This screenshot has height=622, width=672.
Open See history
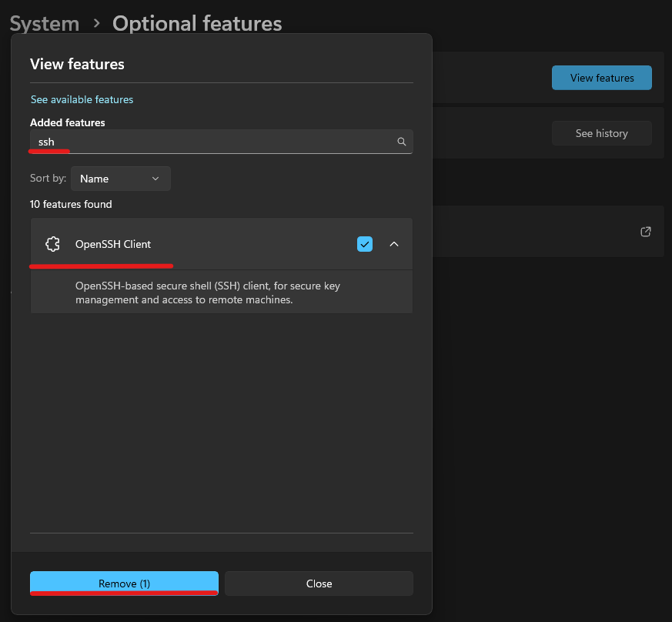tap(602, 133)
